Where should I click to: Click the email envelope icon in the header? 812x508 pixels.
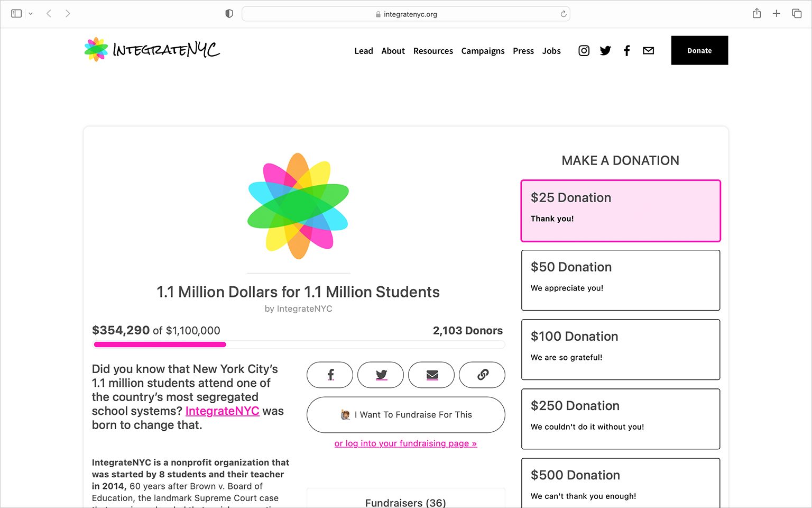(x=648, y=50)
